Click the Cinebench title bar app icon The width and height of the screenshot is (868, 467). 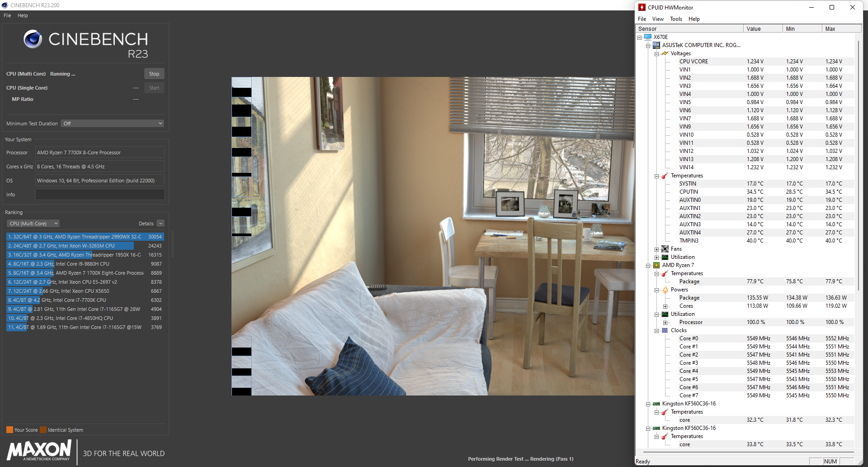click(x=5, y=5)
